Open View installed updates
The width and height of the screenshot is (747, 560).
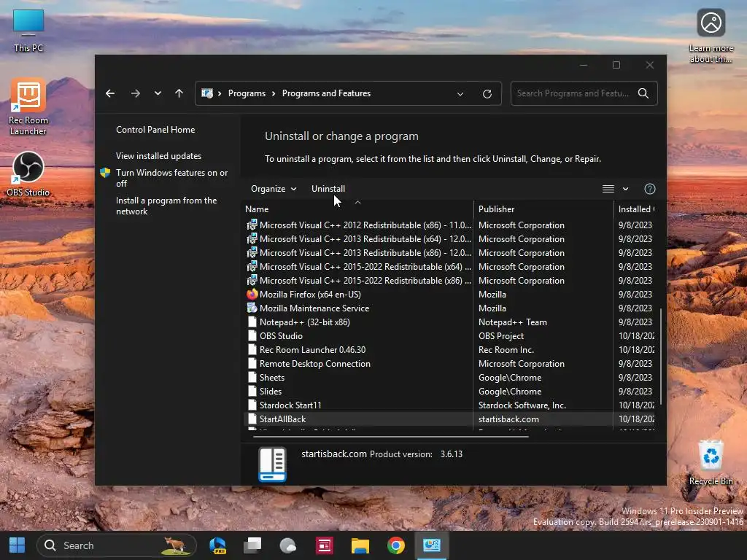tap(158, 156)
